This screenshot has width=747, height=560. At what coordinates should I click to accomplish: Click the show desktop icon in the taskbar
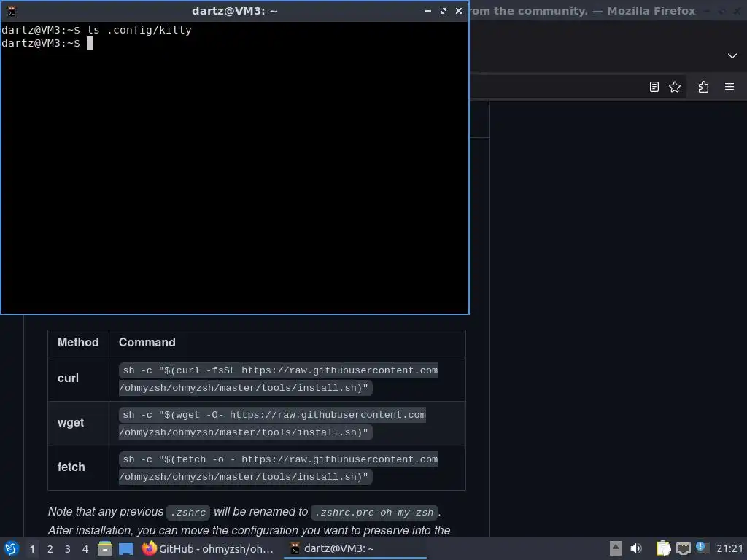pyautogui.click(x=125, y=548)
